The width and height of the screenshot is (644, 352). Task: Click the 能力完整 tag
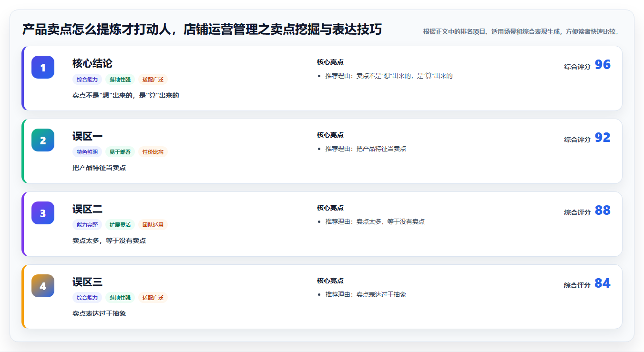click(87, 225)
